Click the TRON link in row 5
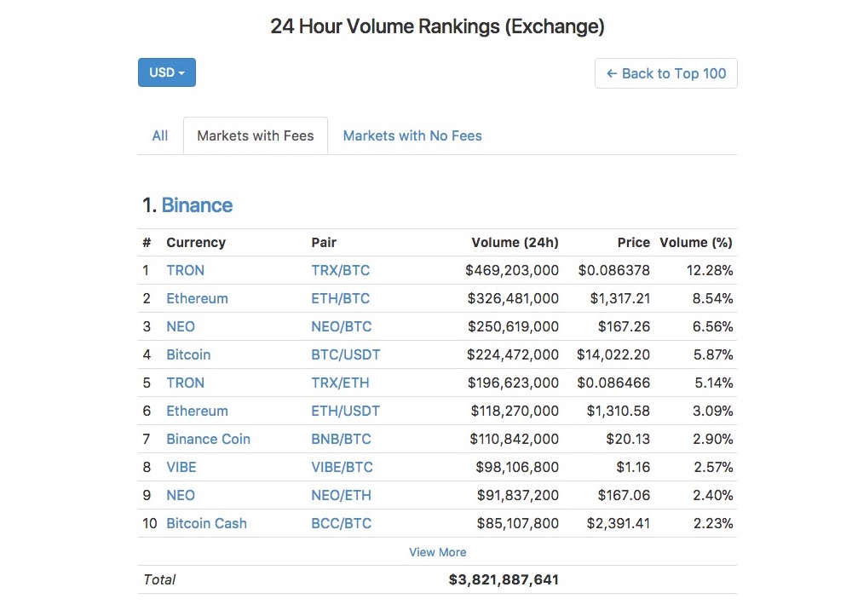852x616 pixels. pos(185,383)
